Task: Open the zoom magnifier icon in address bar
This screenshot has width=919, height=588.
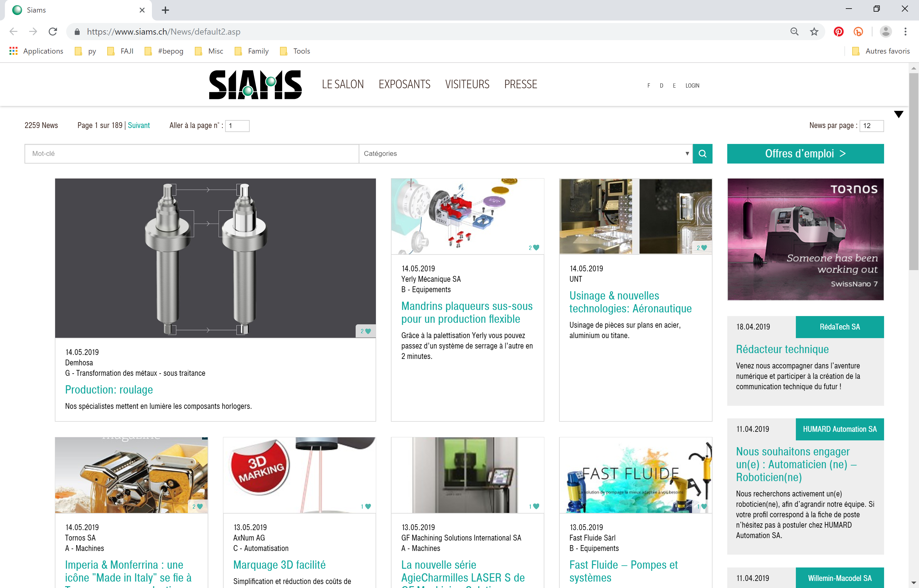Action: [x=794, y=32]
